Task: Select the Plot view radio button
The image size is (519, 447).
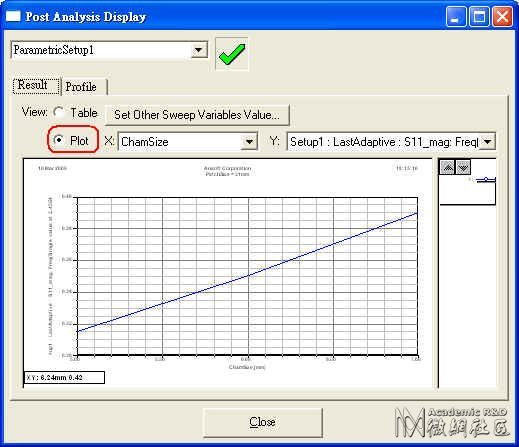Action: pyautogui.click(x=59, y=140)
